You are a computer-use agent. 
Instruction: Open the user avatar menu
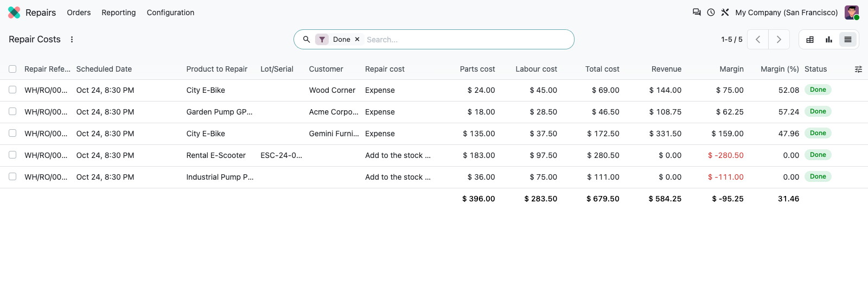[852, 12]
